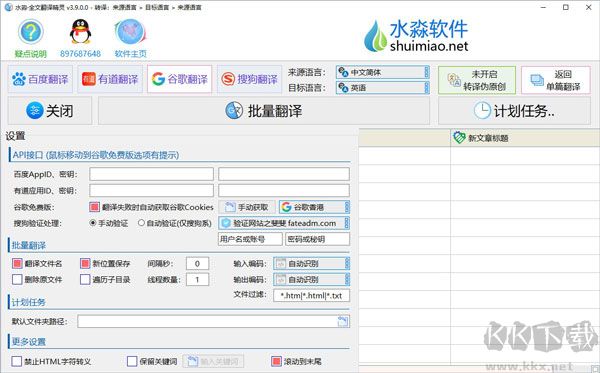Open the 谷歌香港 server dropdown
600x373 pixels.
(x=314, y=207)
